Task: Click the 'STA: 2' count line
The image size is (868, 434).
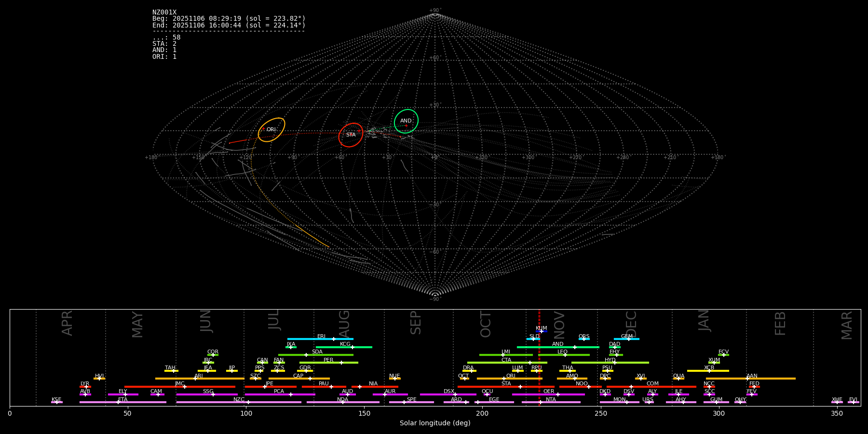Action: (164, 44)
